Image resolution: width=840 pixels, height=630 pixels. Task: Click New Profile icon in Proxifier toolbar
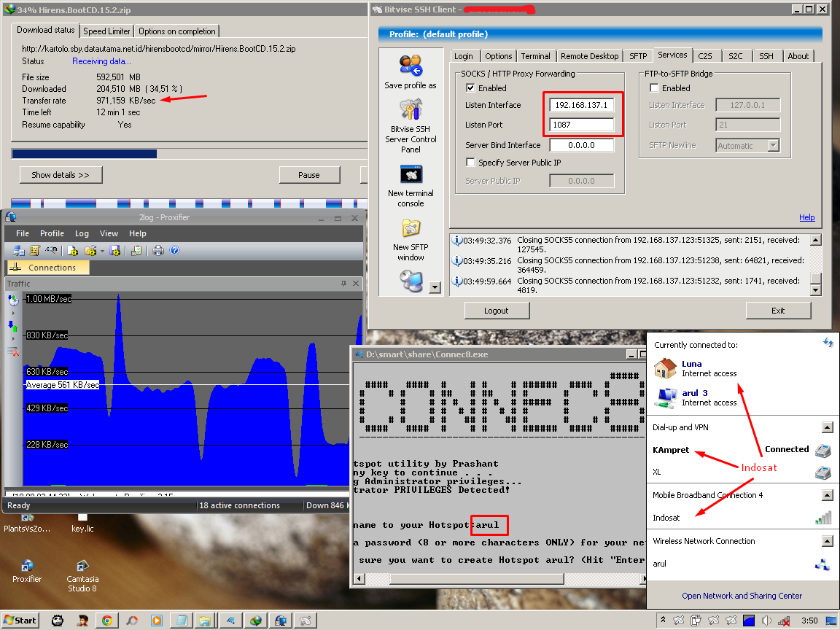pyautogui.click(x=73, y=250)
